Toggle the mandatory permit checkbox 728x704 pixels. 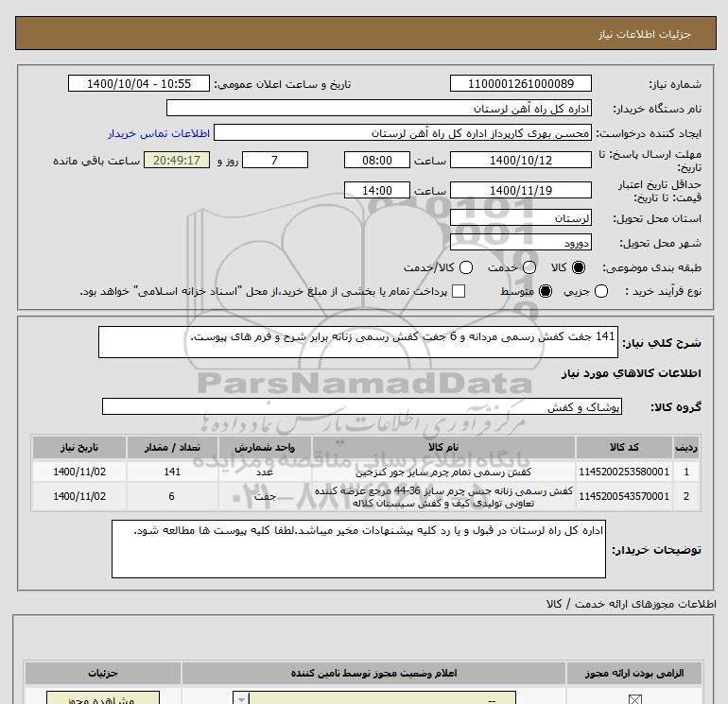click(x=634, y=699)
